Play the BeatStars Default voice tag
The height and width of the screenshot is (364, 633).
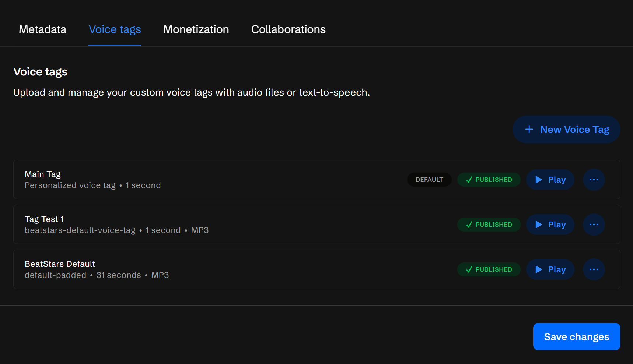pos(550,269)
